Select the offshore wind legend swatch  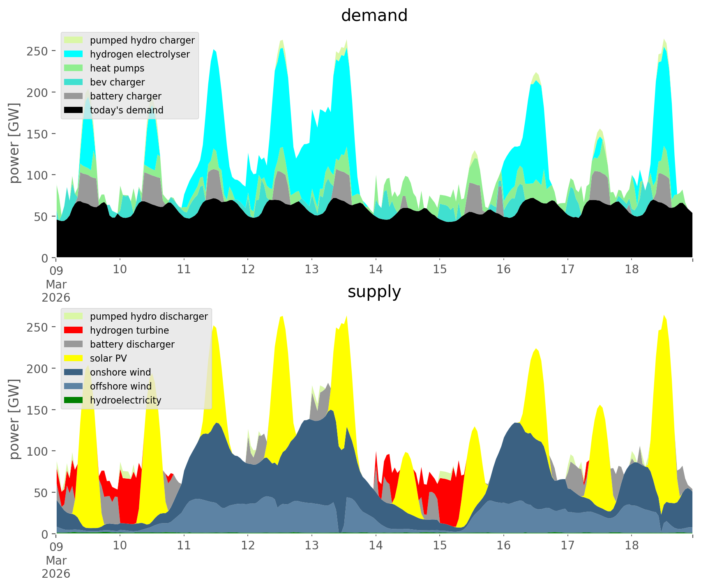(74, 386)
